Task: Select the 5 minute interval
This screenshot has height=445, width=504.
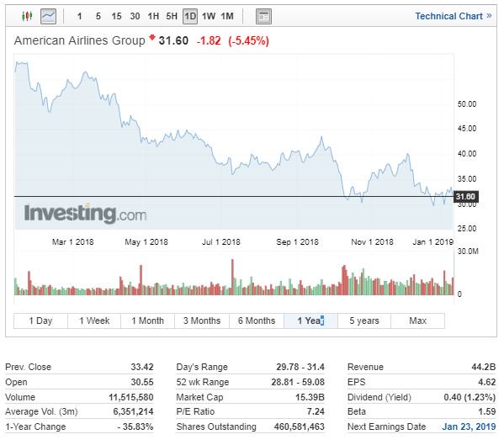Action: point(98,16)
